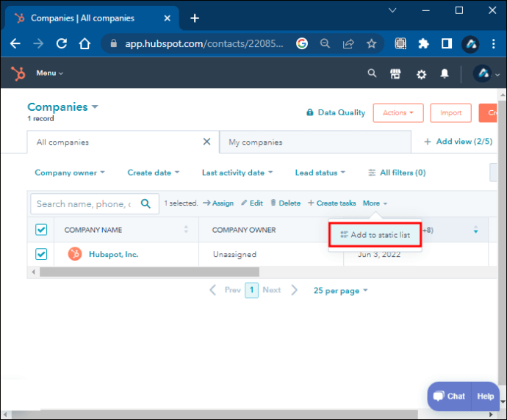Open a new browser tab
This screenshot has height=420, width=507.
click(195, 18)
